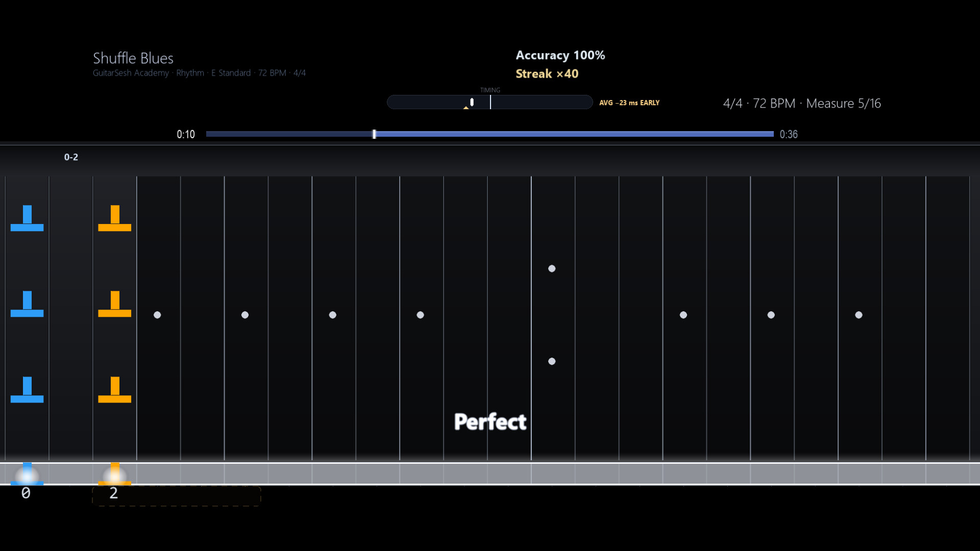Click the 3rd fret inlay dot

(x=157, y=315)
